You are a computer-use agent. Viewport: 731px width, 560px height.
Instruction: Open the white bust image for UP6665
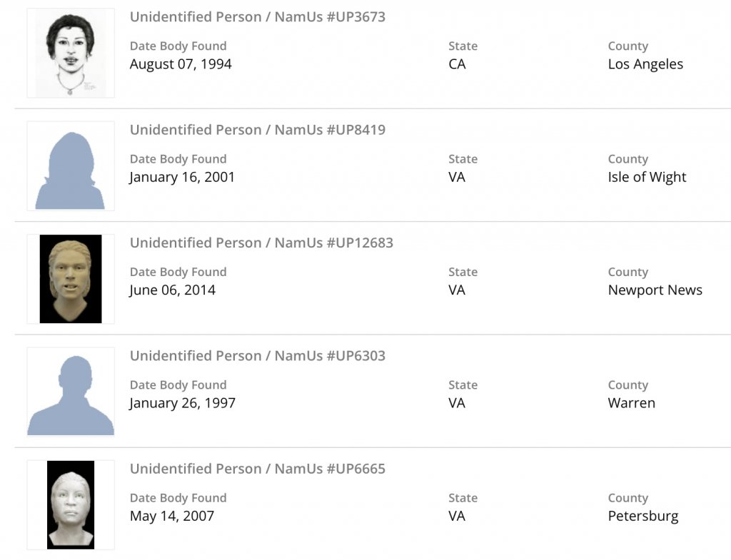(71, 504)
